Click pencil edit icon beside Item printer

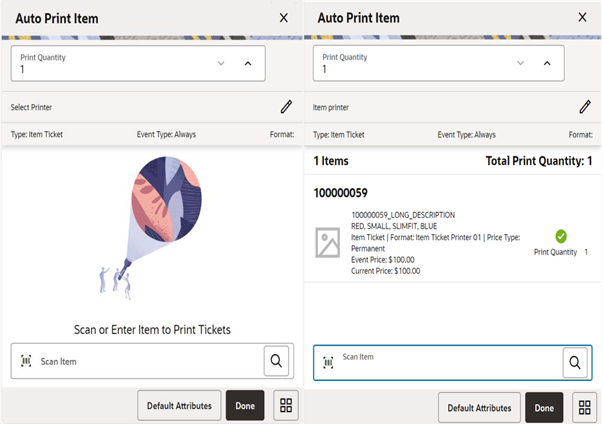point(585,106)
